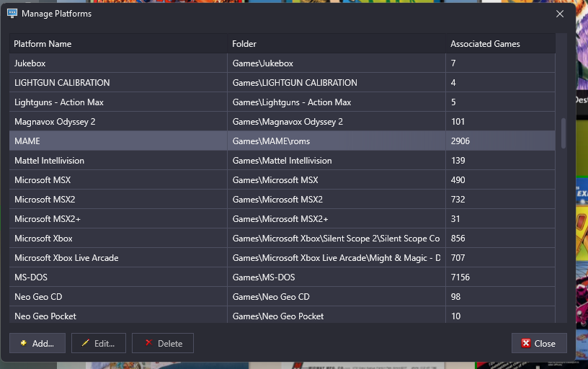588x369 pixels.
Task: Click folder cell Games\MAME\roms
Action: point(337,141)
